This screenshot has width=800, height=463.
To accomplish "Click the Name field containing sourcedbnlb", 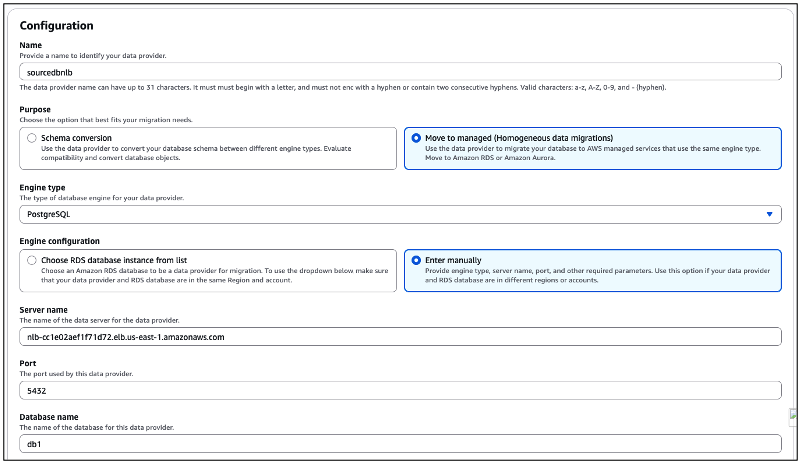I will [x=400, y=71].
